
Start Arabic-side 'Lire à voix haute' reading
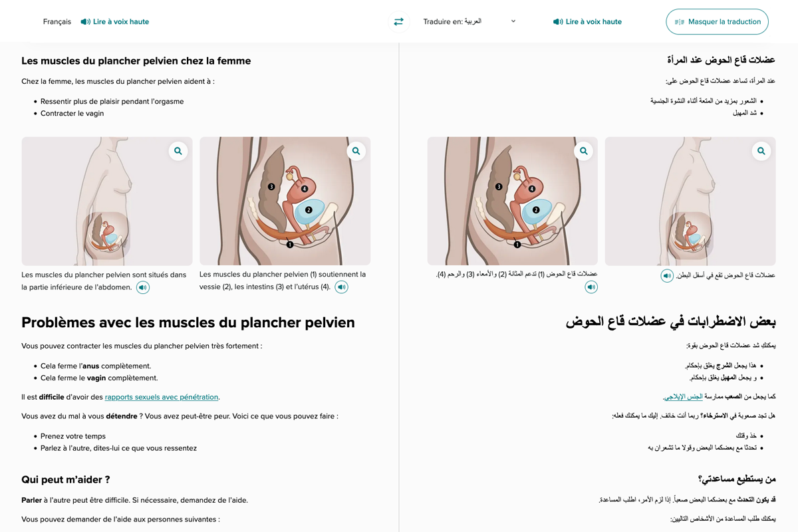pos(587,22)
